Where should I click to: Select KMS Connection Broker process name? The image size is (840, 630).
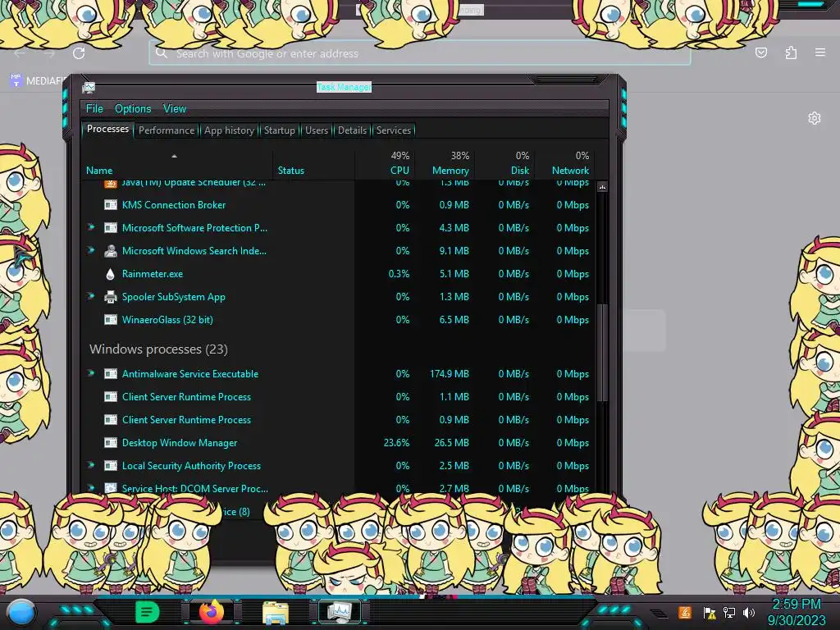tap(174, 204)
